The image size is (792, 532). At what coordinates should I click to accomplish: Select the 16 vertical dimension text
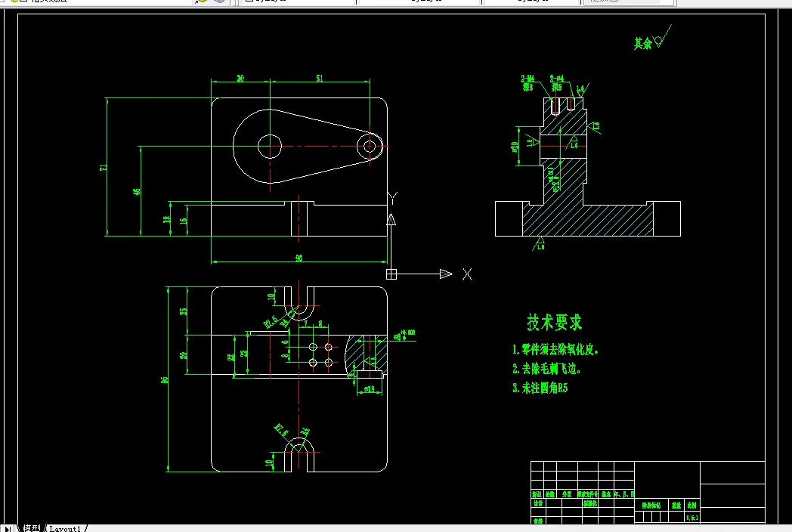184,220
